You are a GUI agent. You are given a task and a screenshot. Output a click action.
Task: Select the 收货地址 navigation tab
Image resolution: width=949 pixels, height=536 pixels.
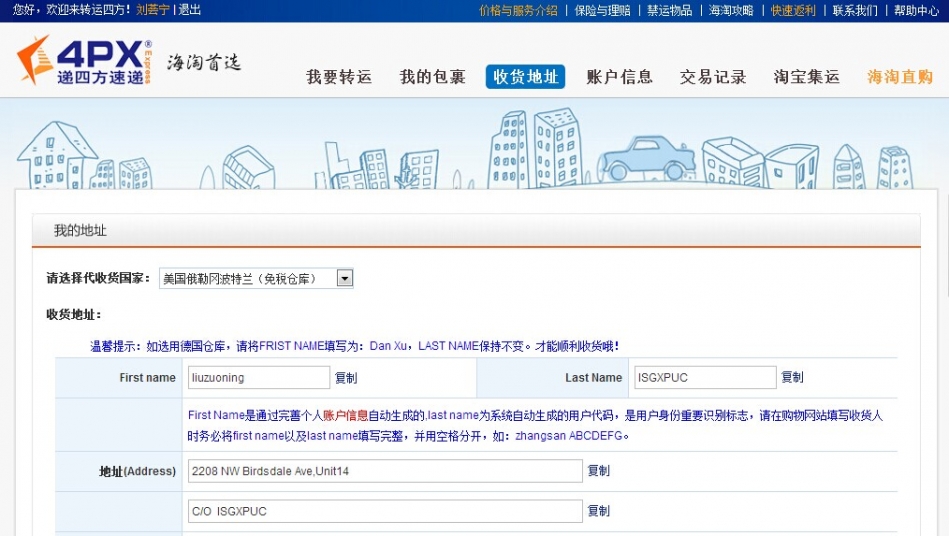pos(525,77)
